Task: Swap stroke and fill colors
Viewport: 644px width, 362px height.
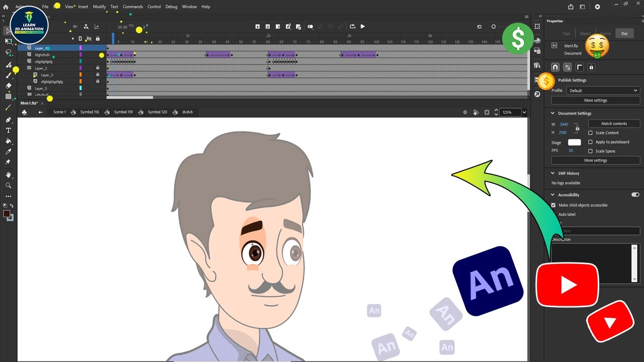Action: point(12,206)
